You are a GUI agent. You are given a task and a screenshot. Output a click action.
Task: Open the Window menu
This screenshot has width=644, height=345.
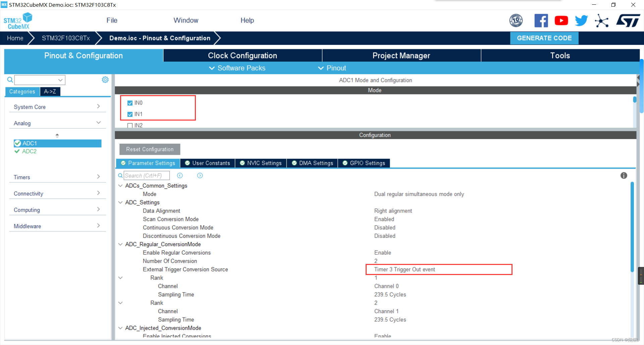point(186,20)
